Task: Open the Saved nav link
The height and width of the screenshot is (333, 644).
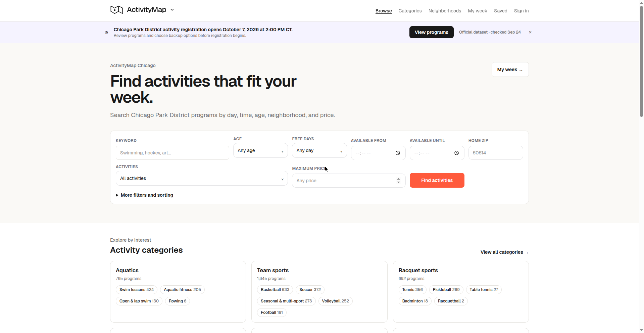Action: [x=501, y=11]
